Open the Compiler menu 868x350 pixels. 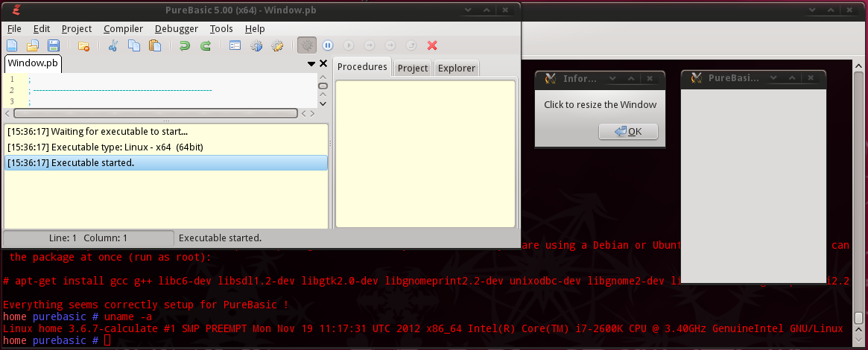pos(124,29)
